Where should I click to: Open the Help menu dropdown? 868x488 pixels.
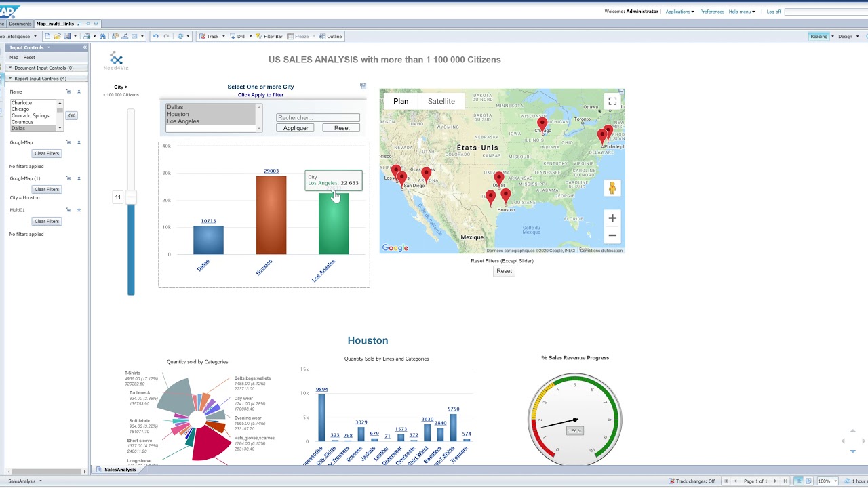(x=742, y=12)
